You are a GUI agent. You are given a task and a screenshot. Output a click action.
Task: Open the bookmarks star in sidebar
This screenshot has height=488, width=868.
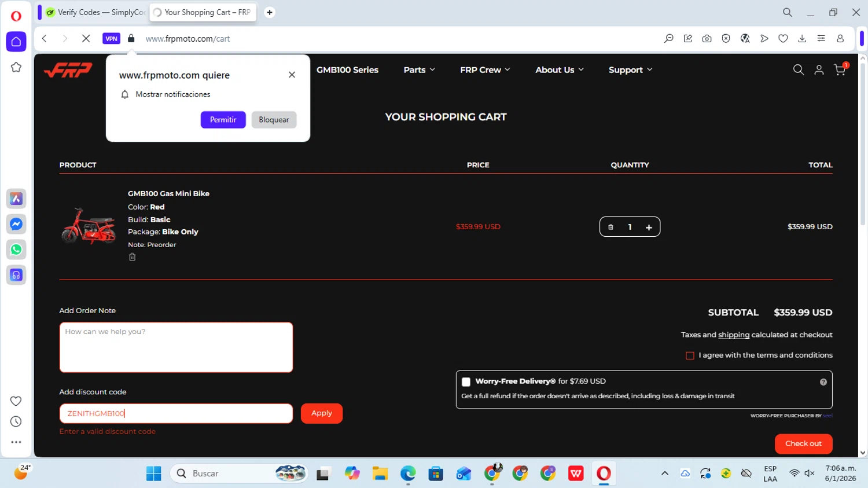(16, 67)
